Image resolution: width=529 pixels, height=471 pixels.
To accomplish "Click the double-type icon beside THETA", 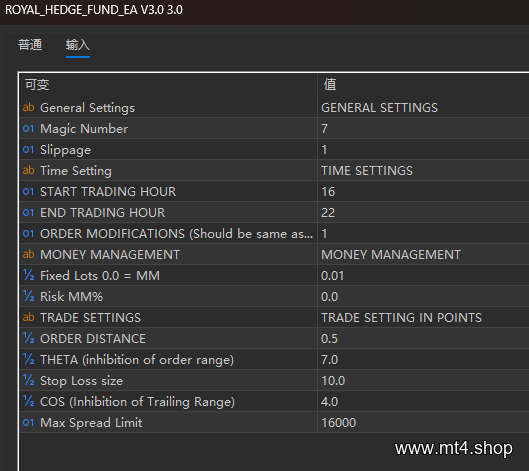I will click(29, 359).
